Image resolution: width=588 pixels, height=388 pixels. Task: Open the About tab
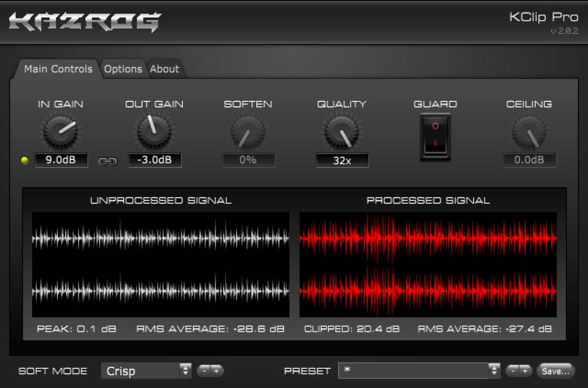(x=165, y=69)
